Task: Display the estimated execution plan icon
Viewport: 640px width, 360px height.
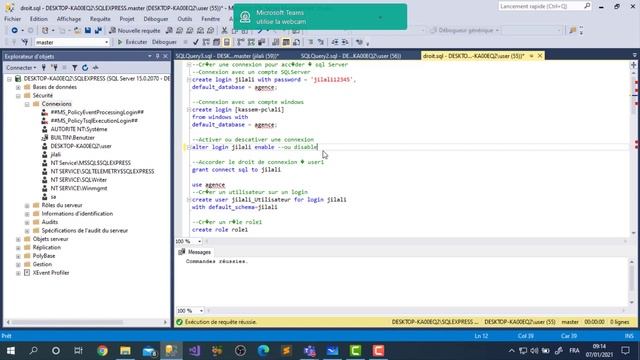Action: tap(206, 42)
